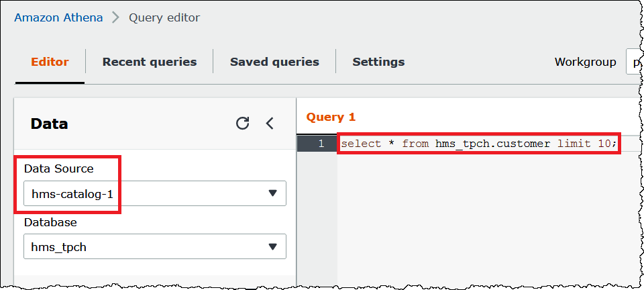Open the Workgroup selector
This screenshot has height=290, width=644.
[634, 62]
